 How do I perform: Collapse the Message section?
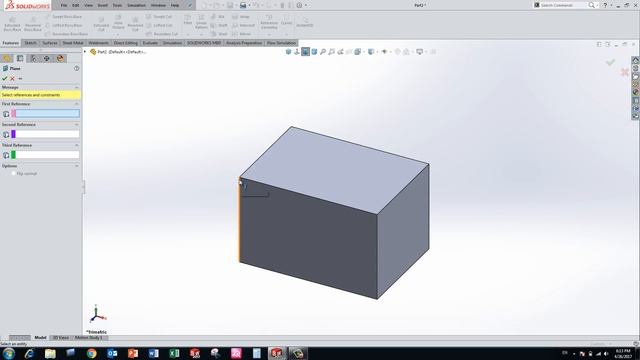[x=76, y=87]
